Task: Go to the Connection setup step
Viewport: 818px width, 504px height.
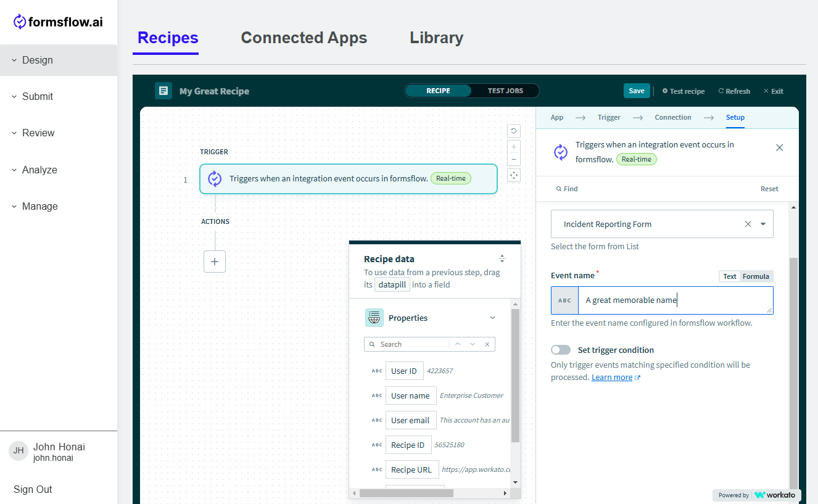Action: (x=673, y=117)
